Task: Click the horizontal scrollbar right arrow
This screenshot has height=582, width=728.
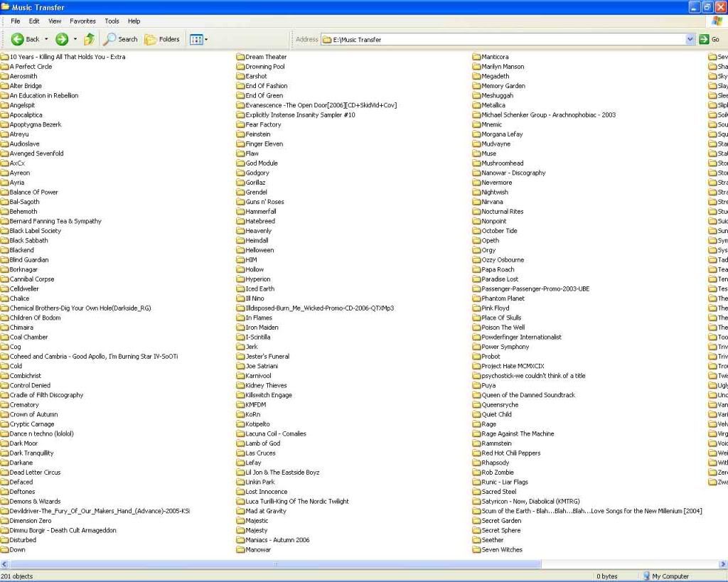Action: 723,564
